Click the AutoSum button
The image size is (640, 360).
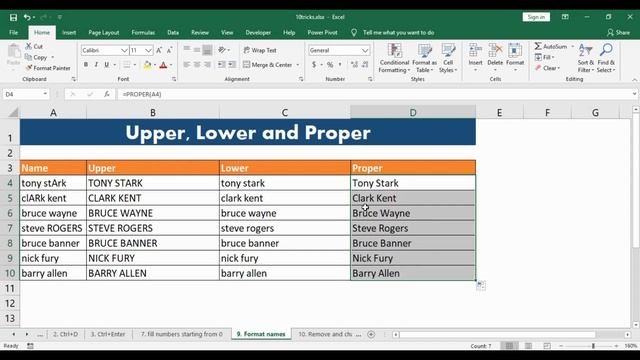(x=551, y=47)
